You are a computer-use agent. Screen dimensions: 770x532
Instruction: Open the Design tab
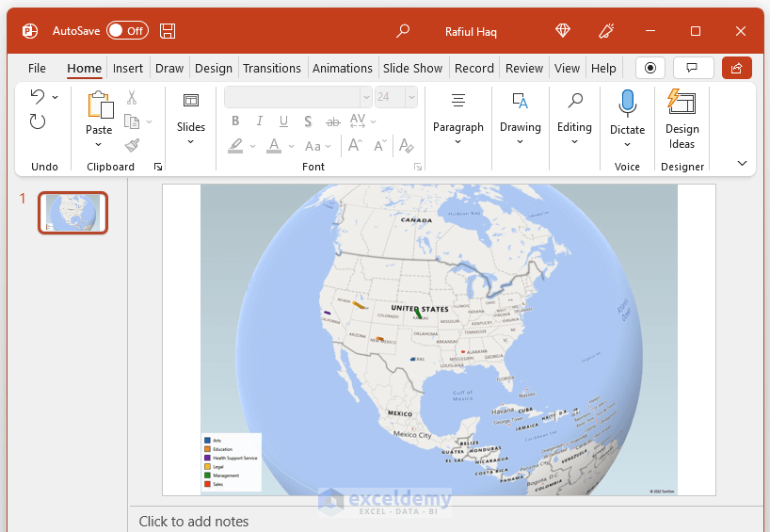point(214,69)
